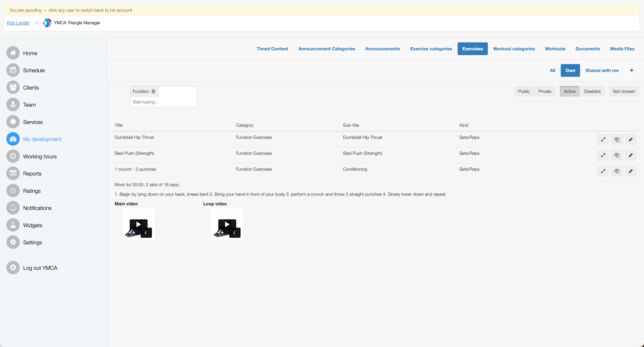Toggle the Not chosen filter
This screenshot has height=347, width=644.
pos(624,92)
